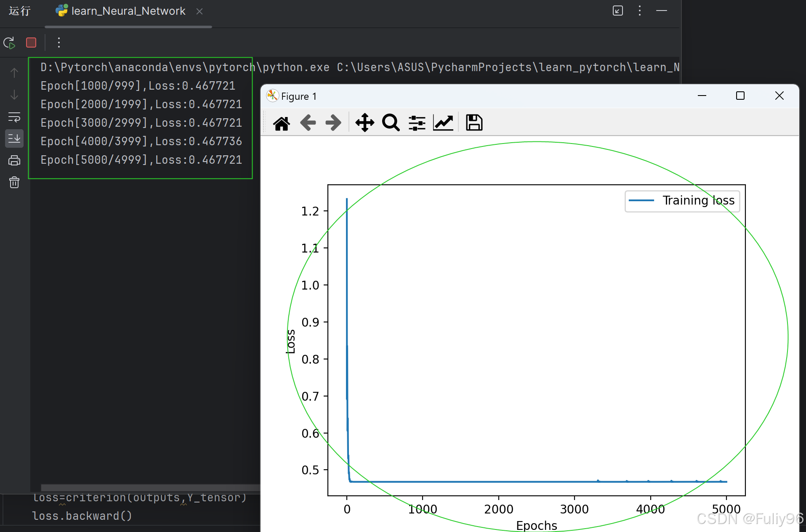This screenshot has height=532, width=806.
Task: Click the Epoch[3000/2999] output line
Action: 141,123
